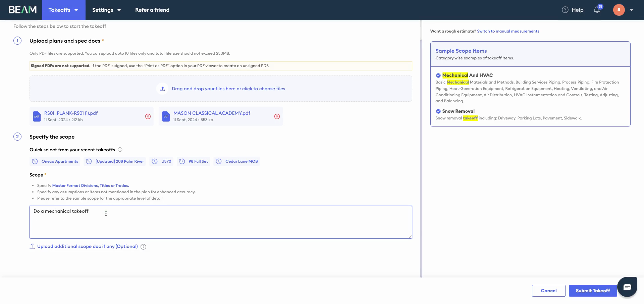Open the Settings menu
This screenshot has width=644, height=304.
[x=107, y=10]
